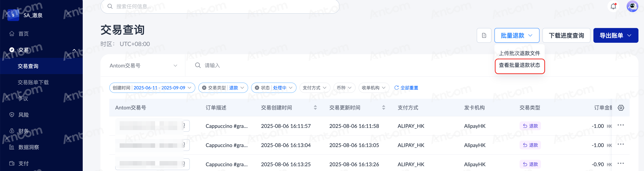Open table column settings gear
Viewport: 644px width, 171px height.
[621, 108]
